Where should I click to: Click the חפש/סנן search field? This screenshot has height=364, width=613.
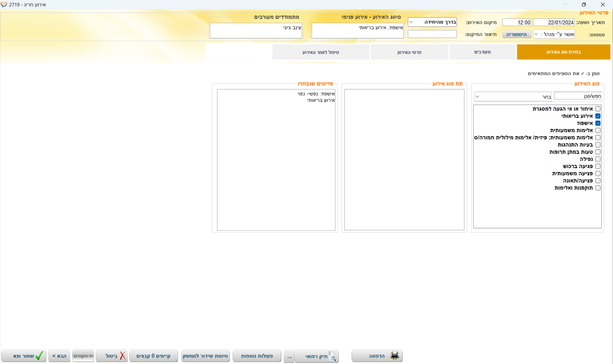pyautogui.click(x=577, y=96)
